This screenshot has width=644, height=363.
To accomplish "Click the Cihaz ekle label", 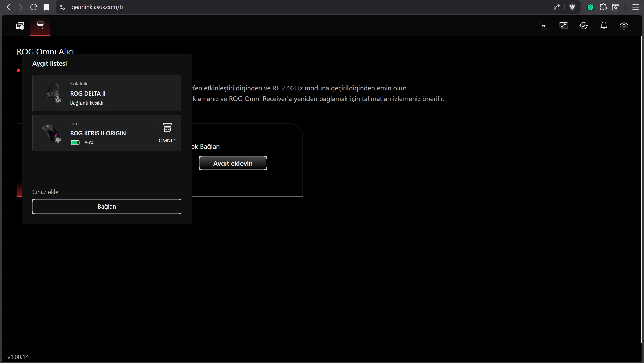I will pos(45,192).
